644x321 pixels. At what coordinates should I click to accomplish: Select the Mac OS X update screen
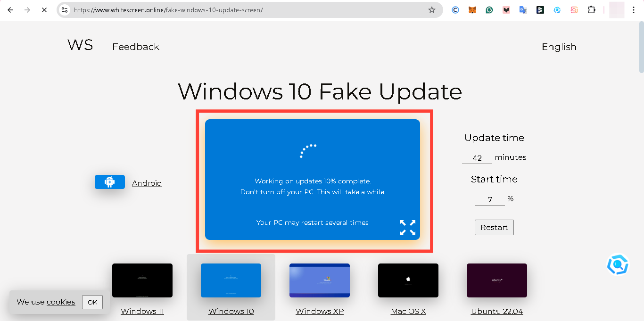pyautogui.click(x=408, y=280)
